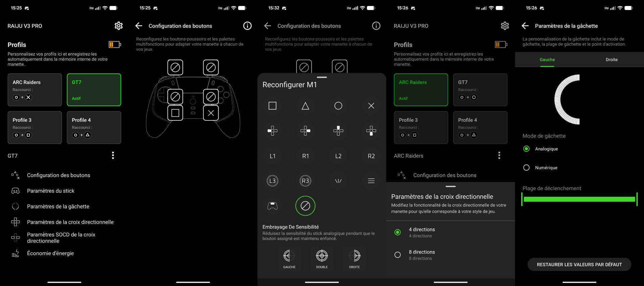
Task: Pick the GAUCHE sensitivity clutch icon
Action: (x=289, y=256)
